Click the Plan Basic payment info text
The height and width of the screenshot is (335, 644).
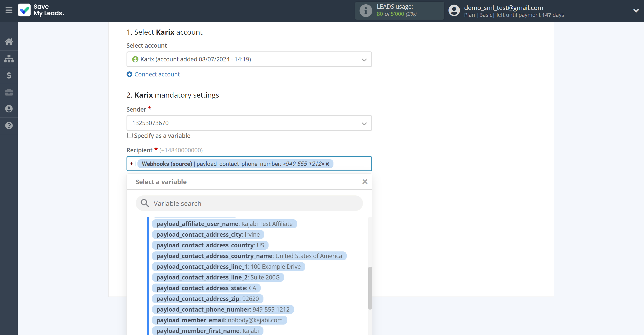(514, 15)
